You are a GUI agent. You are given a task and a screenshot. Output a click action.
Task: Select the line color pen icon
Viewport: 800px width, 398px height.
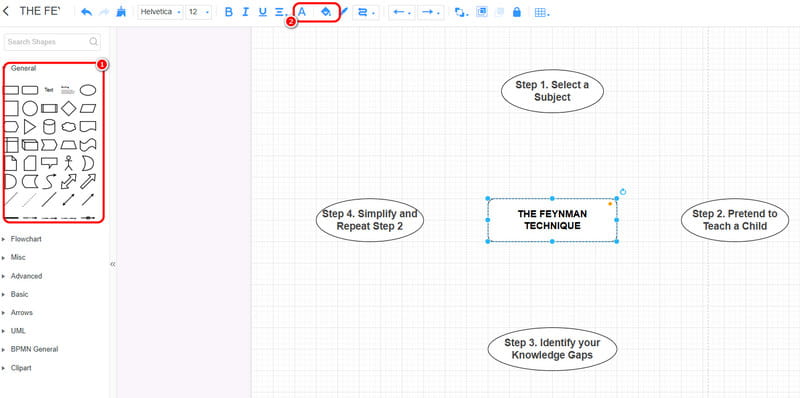click(344, 12)
